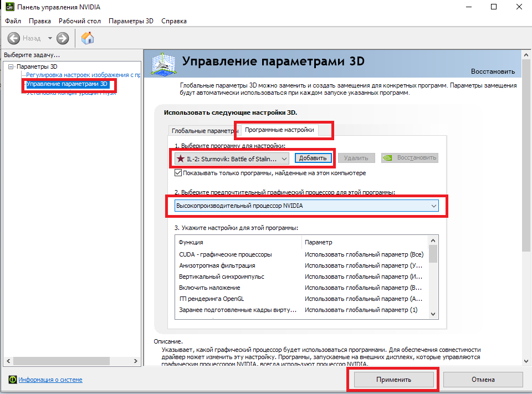Image resolution: width=532 pixels, height=394 pixels.
Task: Select the ГП рендеринга OpenGL row
Action: [301, 299]
